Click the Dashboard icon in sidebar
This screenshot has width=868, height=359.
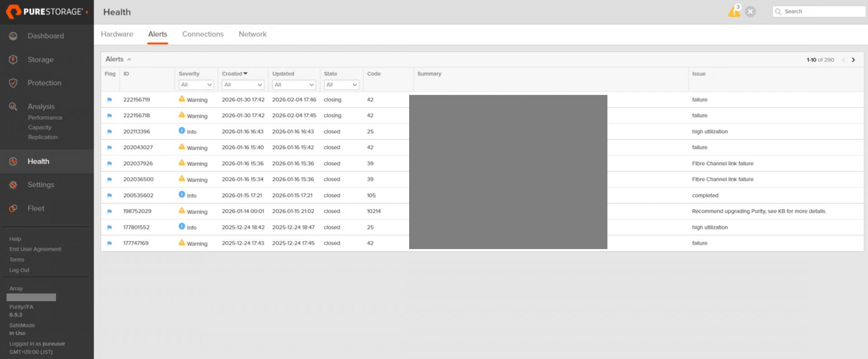click(13, 36)
